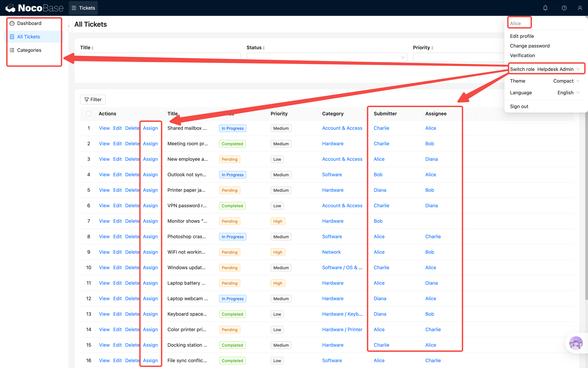Click the funnel Filter button
The height and width of the screenshot is (368, 588).
(x=93, y=99)
